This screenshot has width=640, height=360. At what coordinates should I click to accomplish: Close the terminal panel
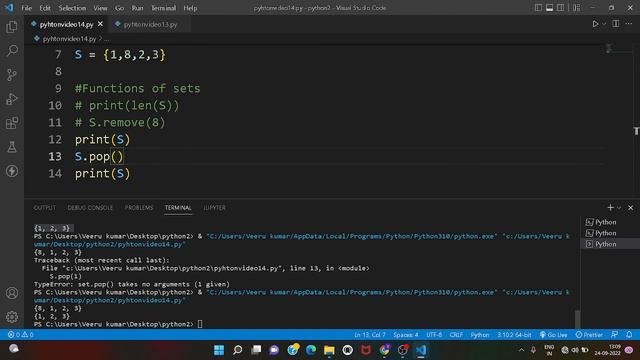[631, 208]
